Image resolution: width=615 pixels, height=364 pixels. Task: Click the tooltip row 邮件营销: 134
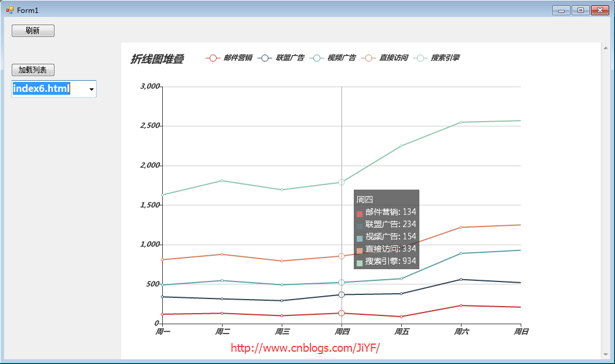coord(387,212)
